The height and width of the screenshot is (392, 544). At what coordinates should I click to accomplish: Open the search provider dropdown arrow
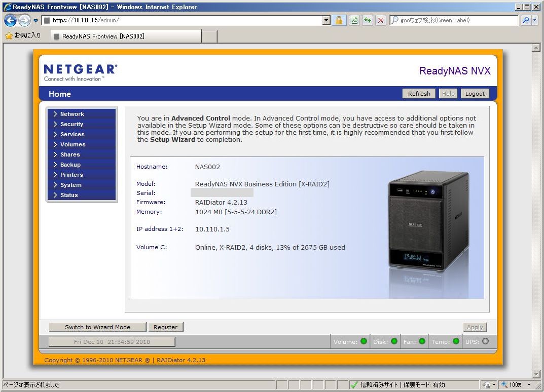[535, 20]
